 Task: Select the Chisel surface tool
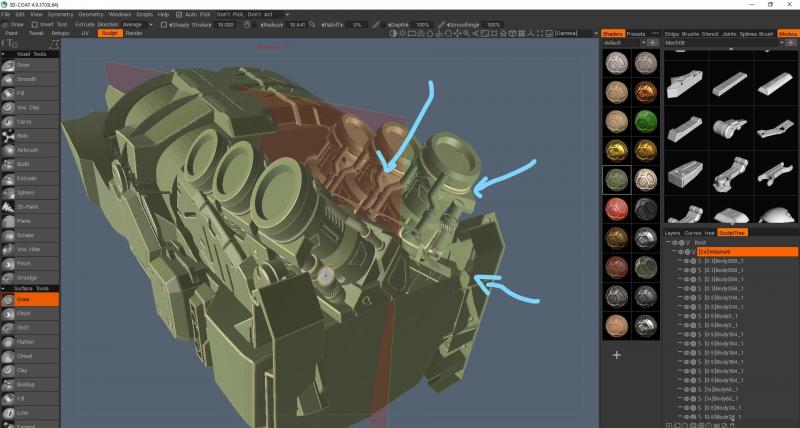click(27, 355)
